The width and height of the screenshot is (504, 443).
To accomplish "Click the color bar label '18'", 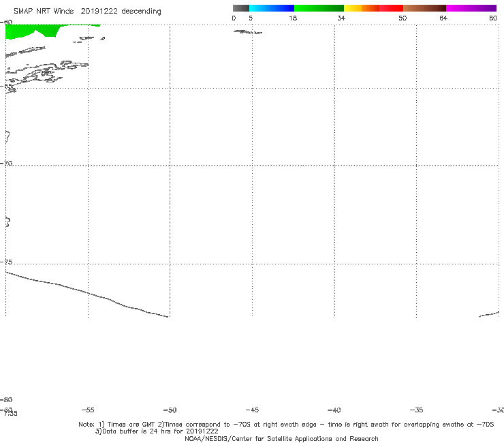I will coord(293,18).
